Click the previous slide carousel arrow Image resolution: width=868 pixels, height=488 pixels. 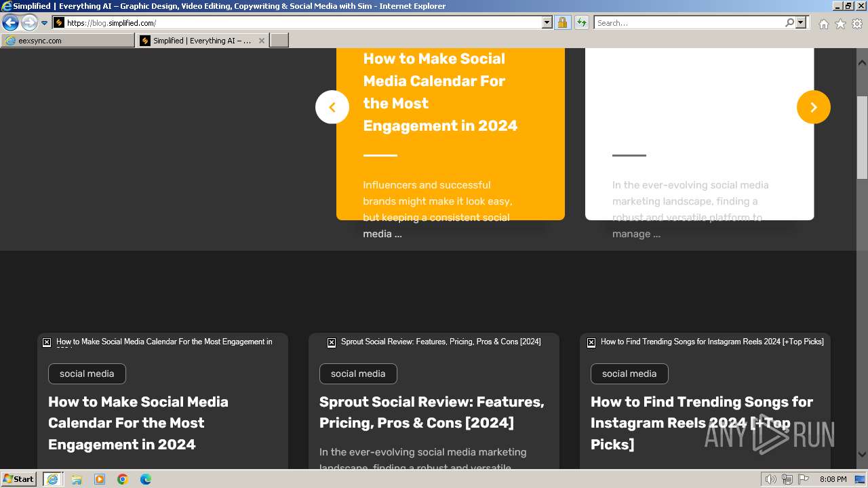click(x=332, y=107)
